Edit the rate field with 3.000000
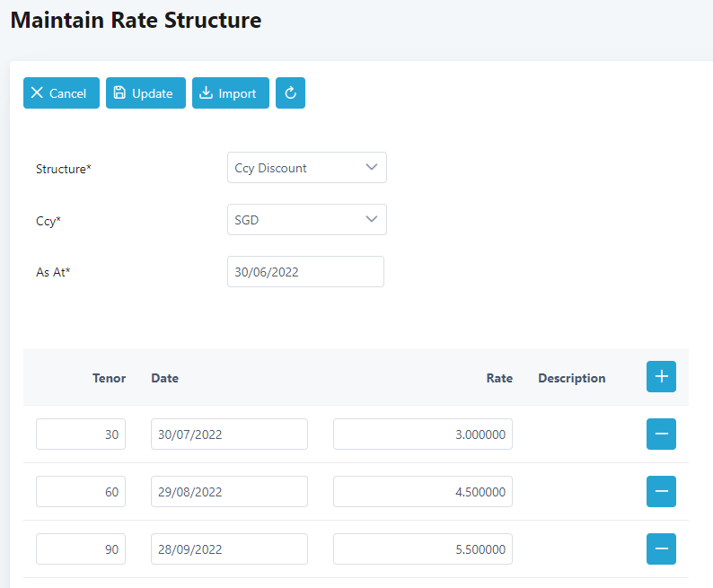The height and width of the screenshot is (588, 713). pyautogui.click(x=422, y=434)
